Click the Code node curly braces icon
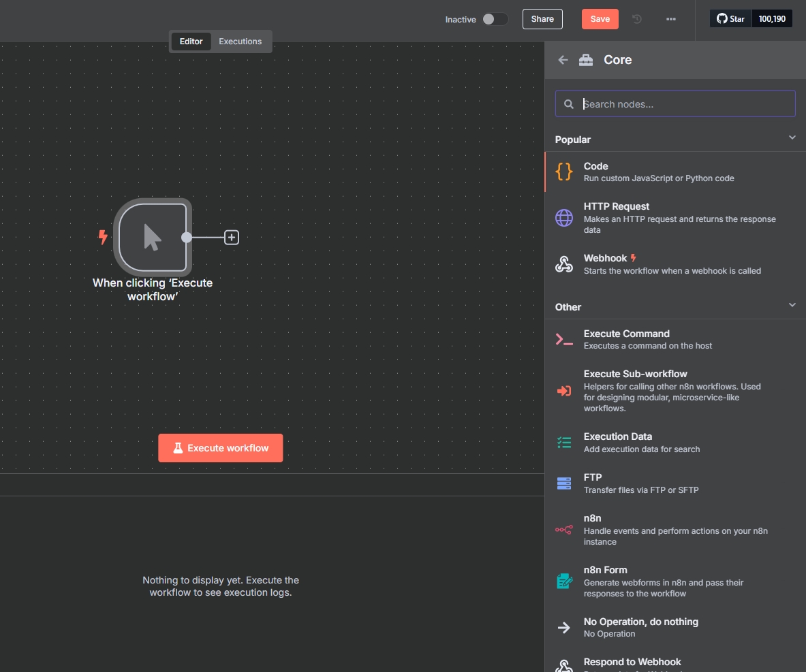The image size is (806, 672). tap(564, 172)
